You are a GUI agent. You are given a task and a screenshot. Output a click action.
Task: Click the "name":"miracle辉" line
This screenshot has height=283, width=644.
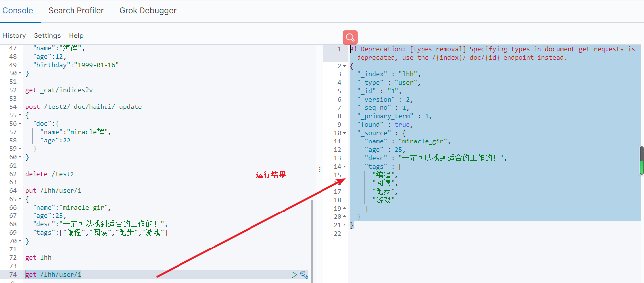point(76,132)
